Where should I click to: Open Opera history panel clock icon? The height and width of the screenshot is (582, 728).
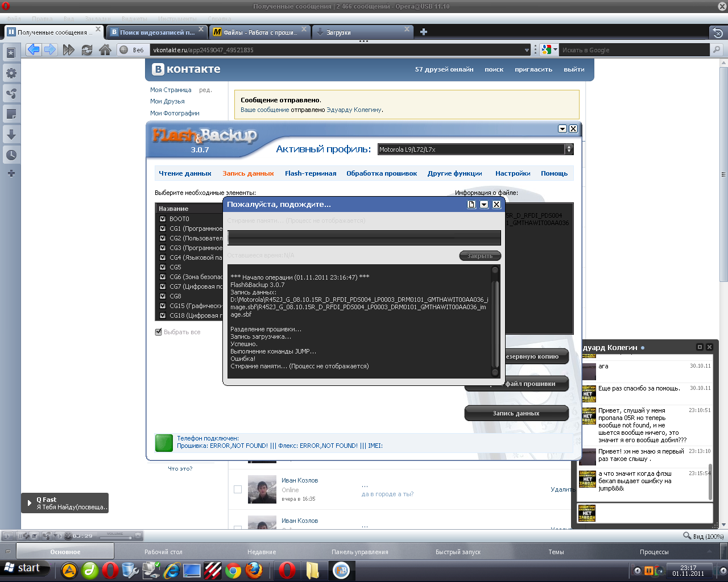pos(11,155)
